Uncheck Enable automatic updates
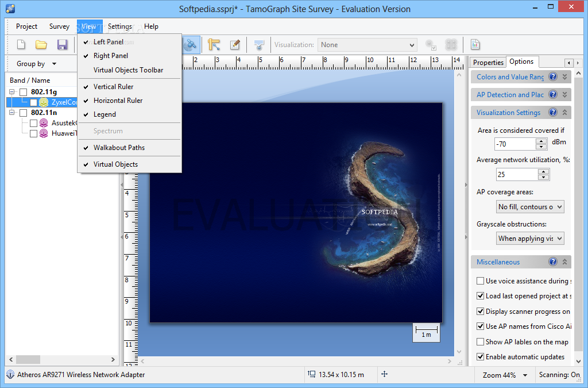 [x=480, y=356]
